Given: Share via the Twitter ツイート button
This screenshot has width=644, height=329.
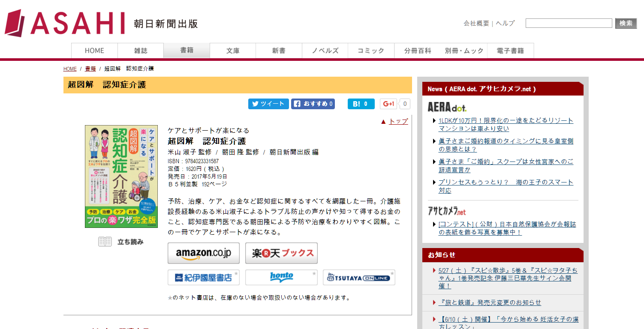Looking at the screenshot, I should point(268,104).
